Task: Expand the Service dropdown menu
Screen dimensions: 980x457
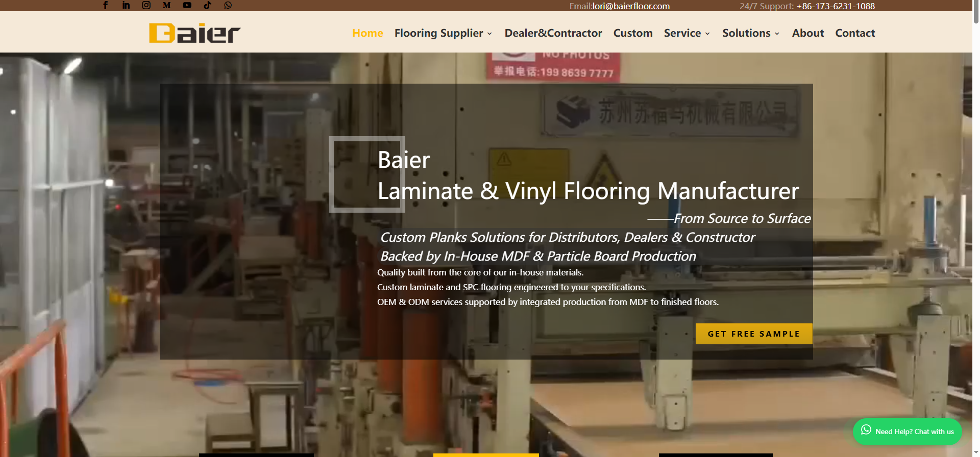Action: point(687,33)
